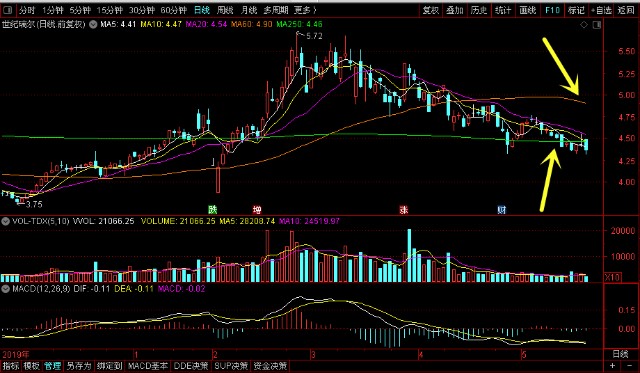Click the diamond icon at chart top right
This screenshot has height=373, width=640.
(x=584, y=25)
